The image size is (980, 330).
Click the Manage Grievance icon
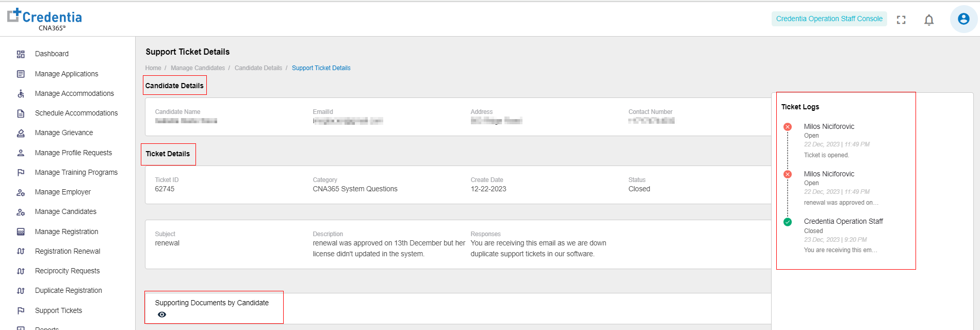21,133
